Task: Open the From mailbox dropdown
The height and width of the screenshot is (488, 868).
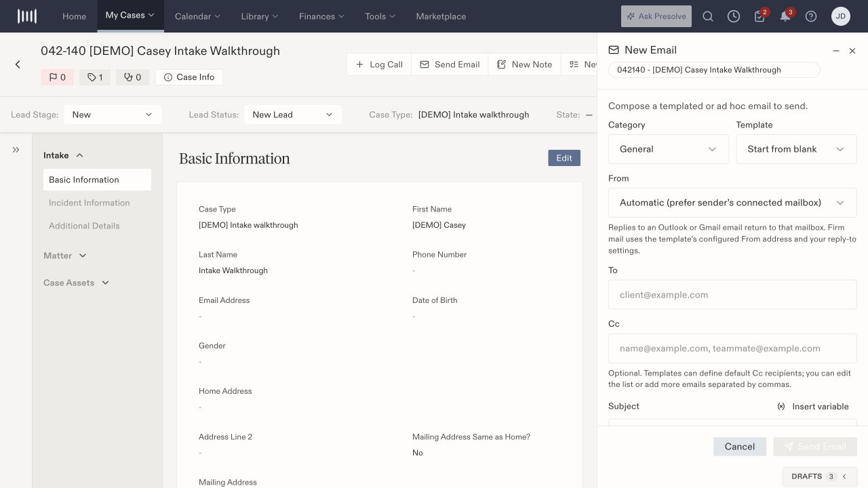Action: click(x=732, y=203)
